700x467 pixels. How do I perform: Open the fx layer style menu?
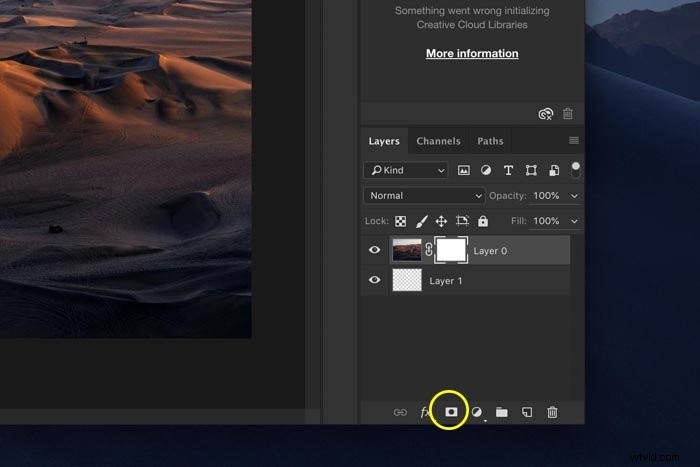[425, 412]
